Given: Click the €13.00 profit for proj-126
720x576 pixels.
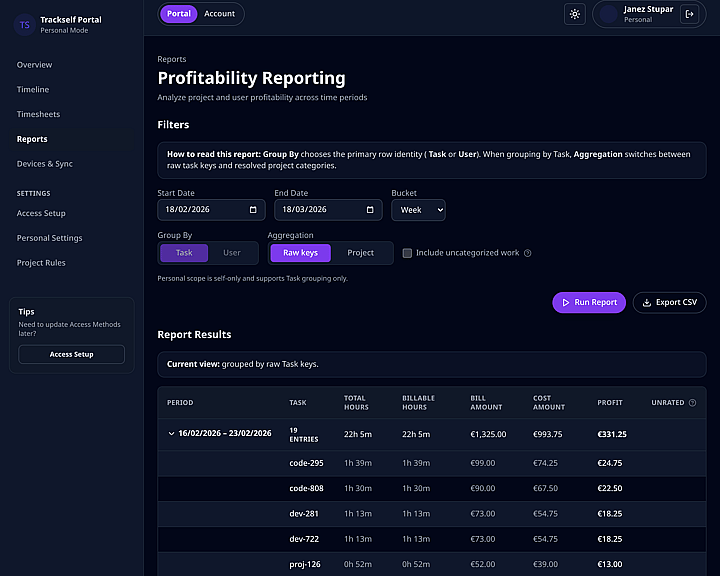Looking at the screenshot, I should (610, 565).
